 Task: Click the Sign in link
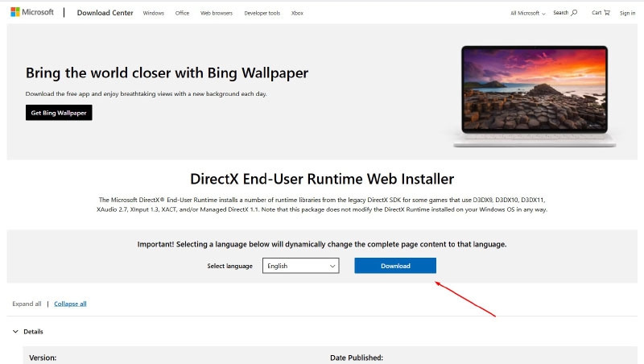(x=627, y=13)
